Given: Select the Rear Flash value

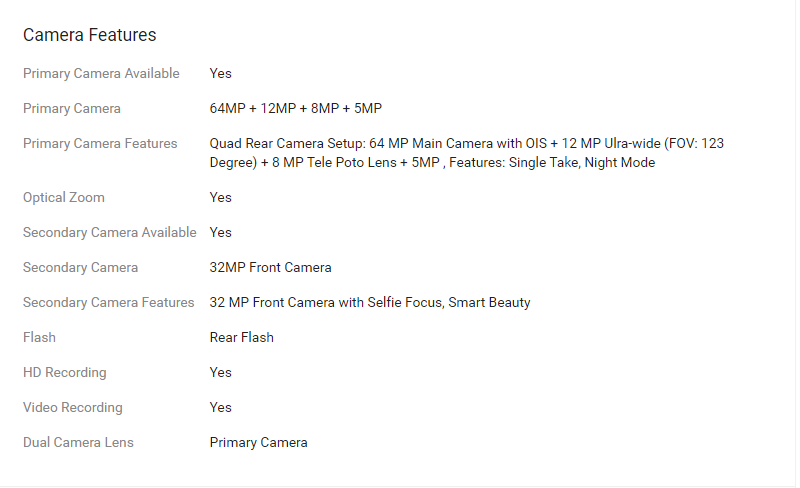Looking at the screenshot, I should (241, 337).
